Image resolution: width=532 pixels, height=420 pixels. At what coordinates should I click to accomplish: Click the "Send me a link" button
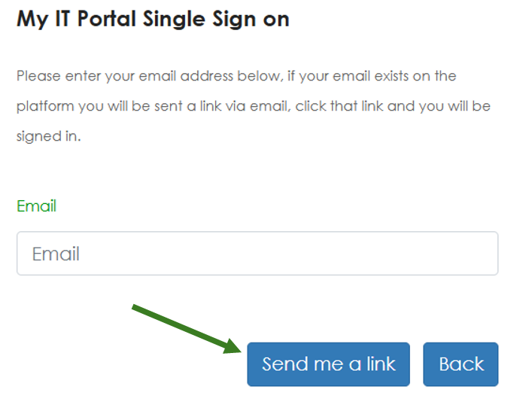click(328, 364)
